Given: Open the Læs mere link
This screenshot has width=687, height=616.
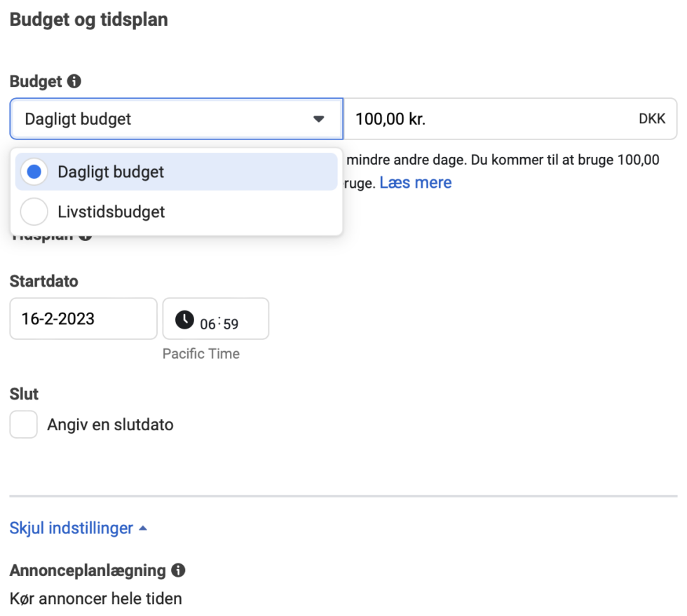Looking at the screenshot, I should (415, 182).
